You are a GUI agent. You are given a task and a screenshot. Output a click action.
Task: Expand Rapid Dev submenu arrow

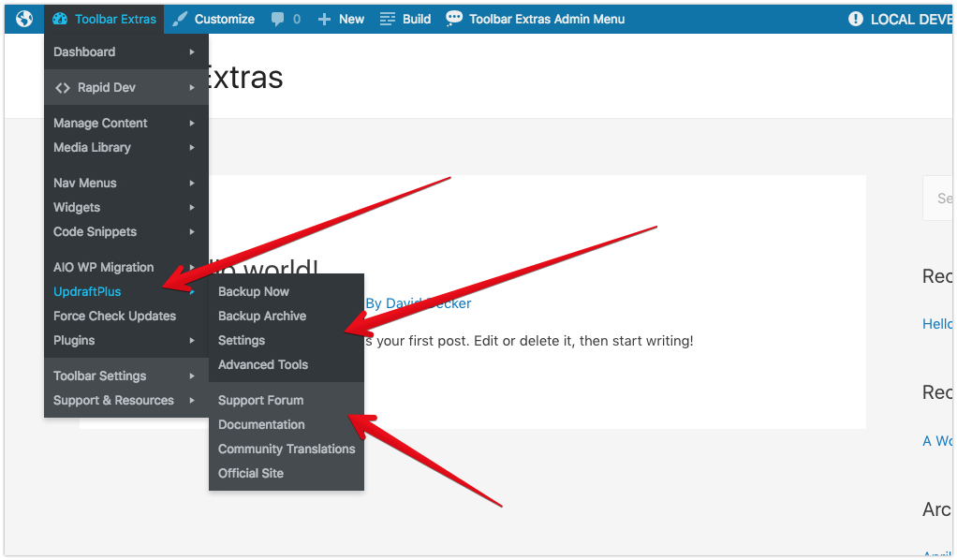point(192,87)
